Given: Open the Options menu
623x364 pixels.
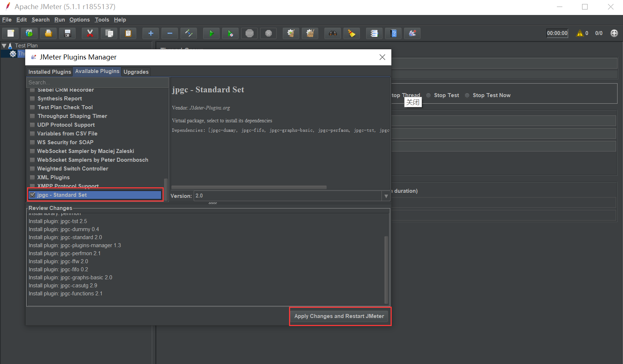Looking at the screenshot, I should [80, 20].
